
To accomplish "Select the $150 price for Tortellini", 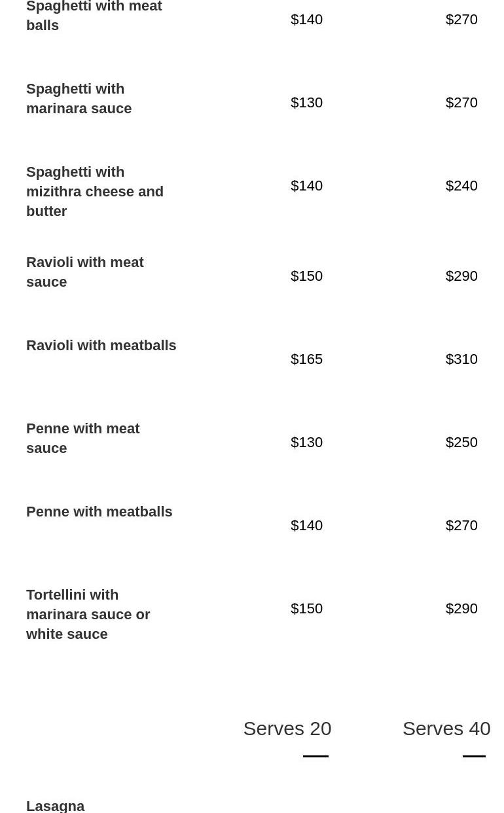I will [306, 608].
